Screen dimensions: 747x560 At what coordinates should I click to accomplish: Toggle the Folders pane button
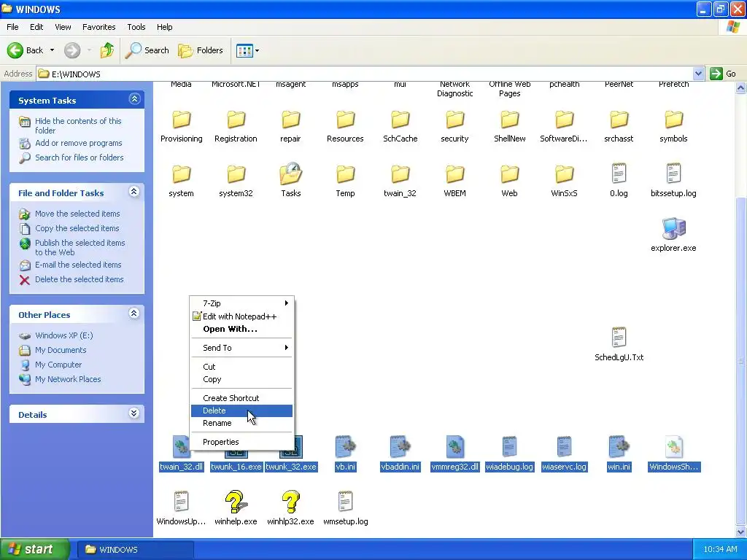tap(200, 50)
